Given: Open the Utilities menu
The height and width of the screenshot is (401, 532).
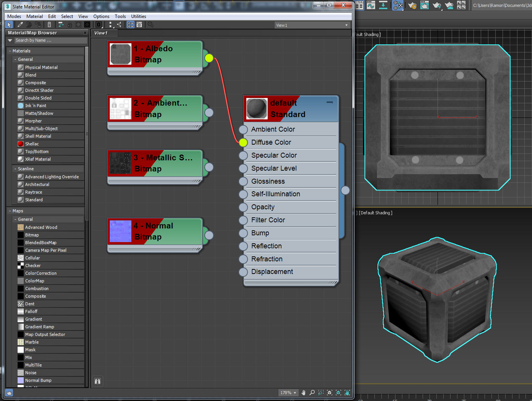Looking at the screenshot, I should 138,16.
